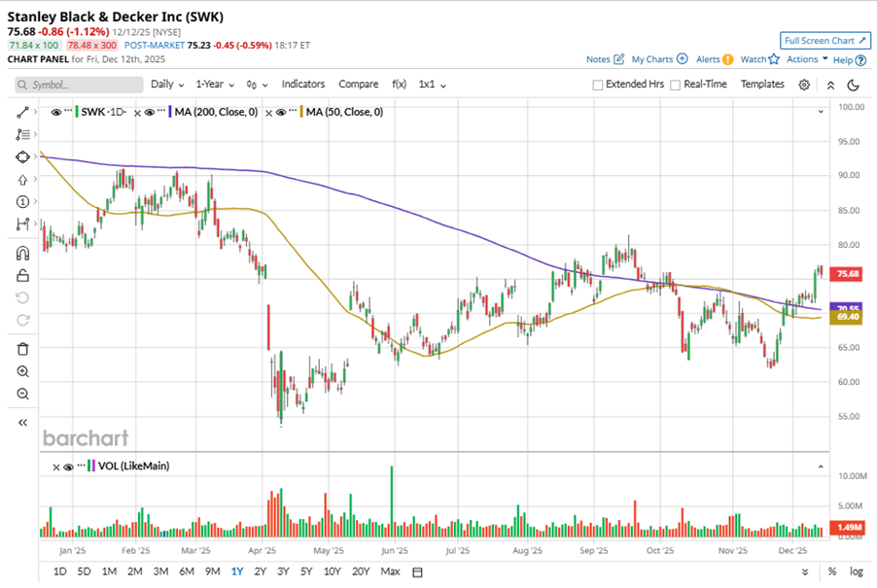The width and height of the screenshot is (877, 588).
Task: Select the 6M time range
Action: click(187, 571)
